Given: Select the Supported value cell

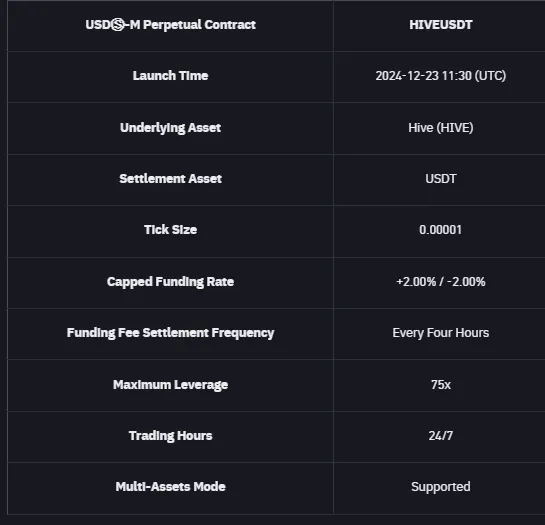Looking at the screenshot, I should (440, 486).
